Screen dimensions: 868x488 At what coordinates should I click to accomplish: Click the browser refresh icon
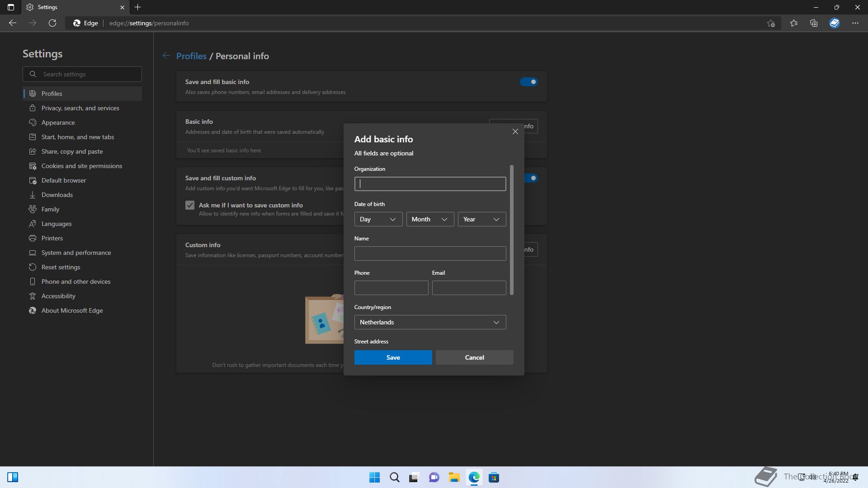pyautogui.click(x=52, y=23)
